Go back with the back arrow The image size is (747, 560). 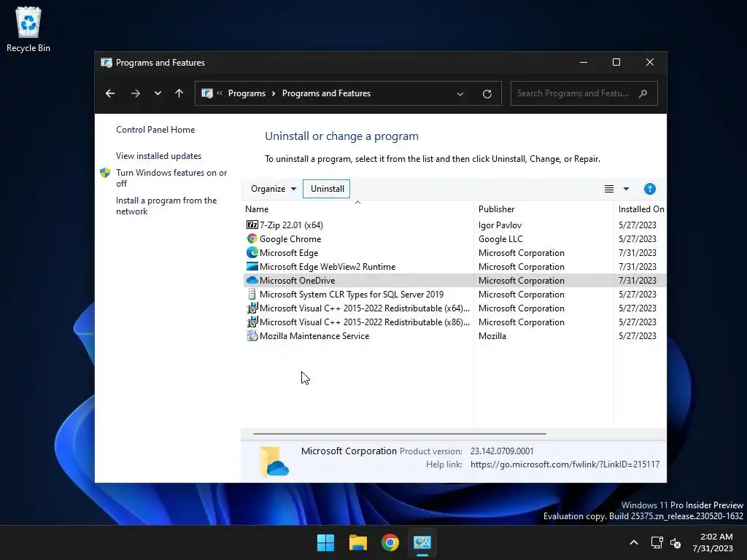(x=110, y=93)
